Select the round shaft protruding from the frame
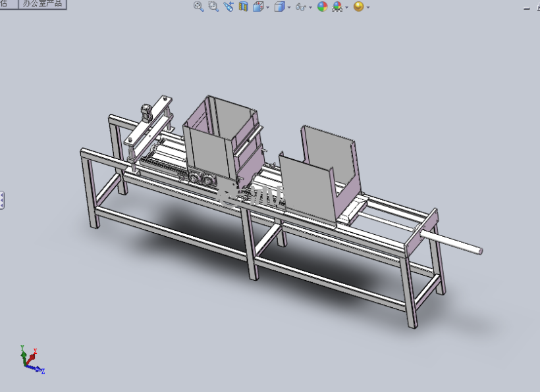This screenshot has width=540, height=392. pos(450,242)
